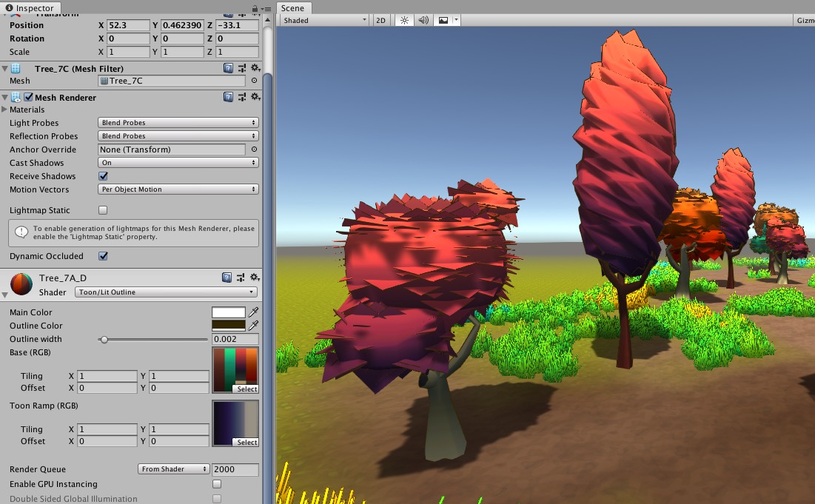The width and height of the screenshot is (815, 504).
Task: Click the Scale X field
Action: pos(128,52)
